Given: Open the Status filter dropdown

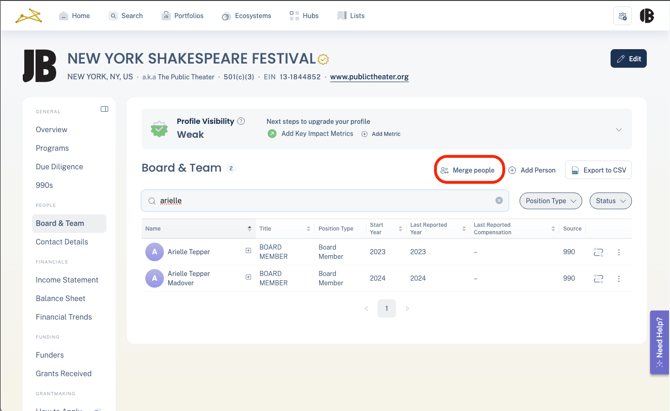Looking at the screenshot, I should pyautogui.click(x=610, y=201).
